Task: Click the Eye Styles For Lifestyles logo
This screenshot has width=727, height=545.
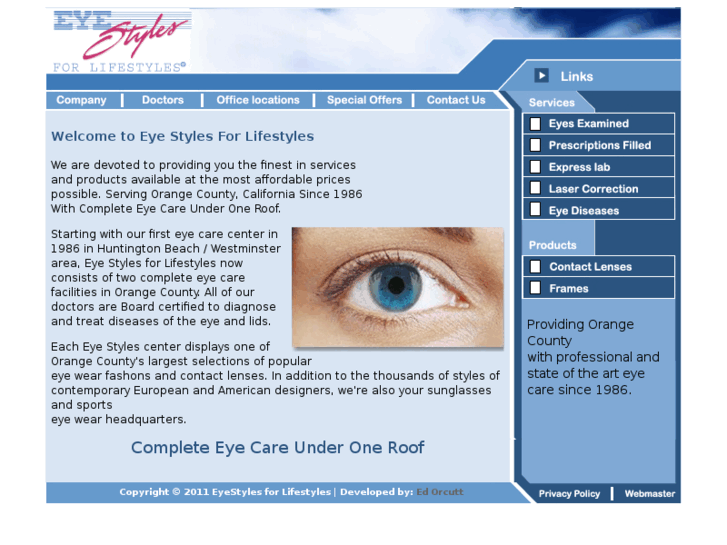Action: click(121, 41)
